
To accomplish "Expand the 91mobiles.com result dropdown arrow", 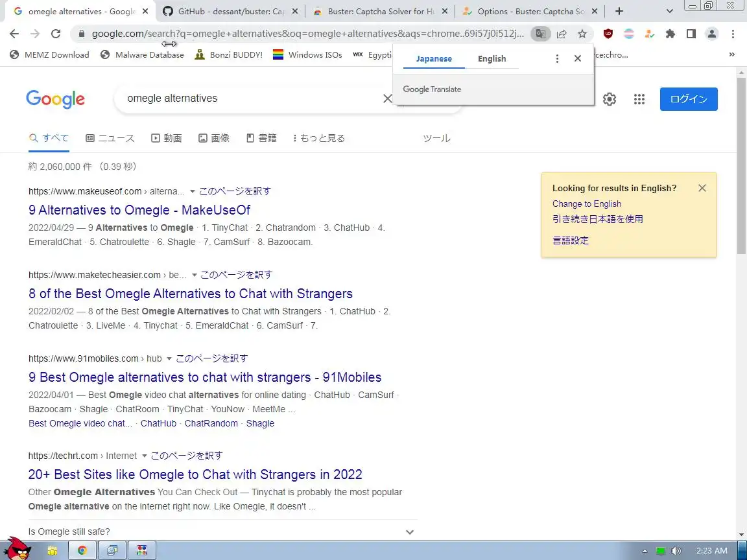I will point(169,358).
